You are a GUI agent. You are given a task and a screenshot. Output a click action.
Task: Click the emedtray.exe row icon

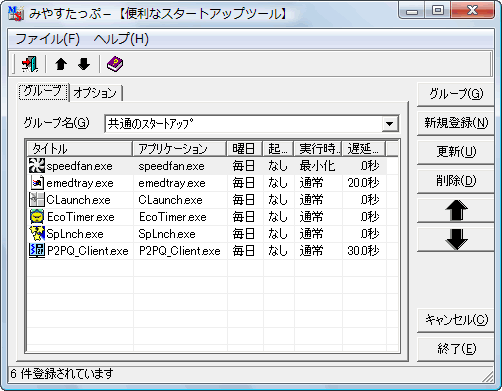[x=37, y=183]
